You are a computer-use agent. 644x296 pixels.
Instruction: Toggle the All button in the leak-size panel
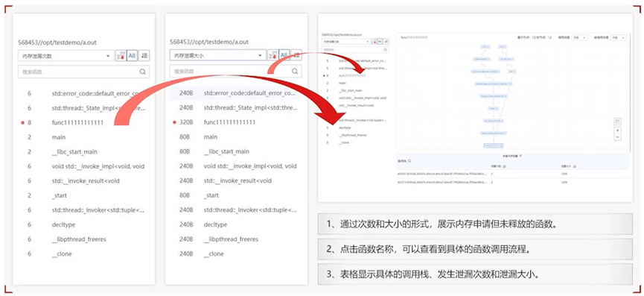284,55
